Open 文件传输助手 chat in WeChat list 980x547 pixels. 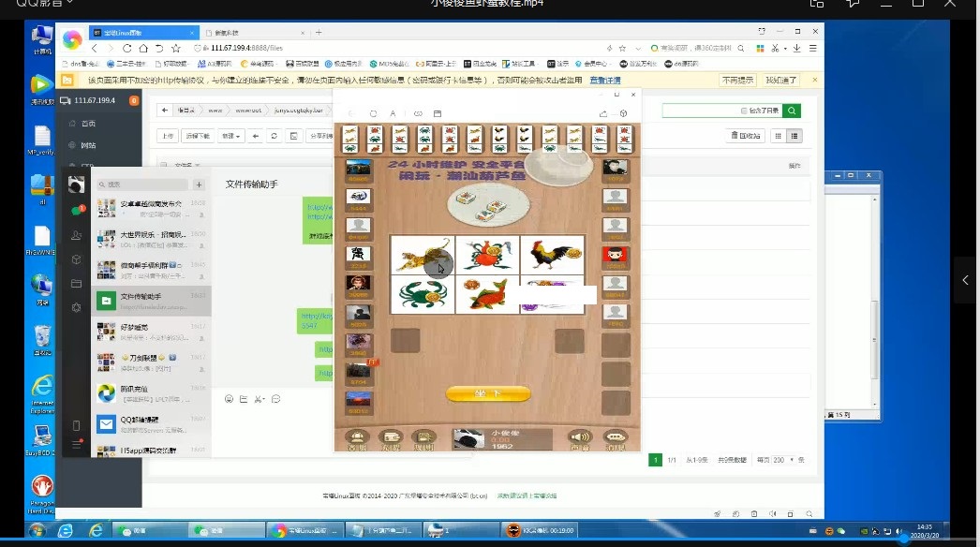[x=150, y=302]
